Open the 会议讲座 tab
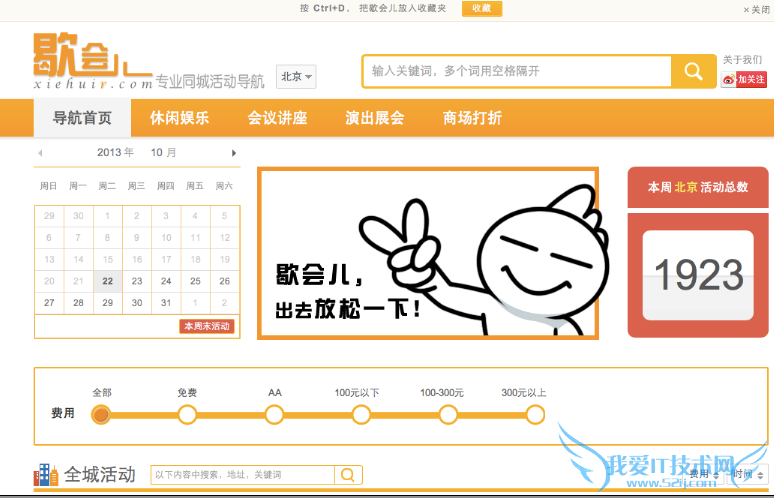 (277, 118)
